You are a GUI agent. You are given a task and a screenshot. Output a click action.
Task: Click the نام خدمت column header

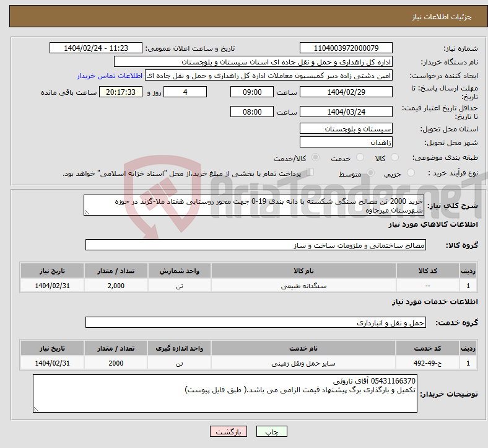click(x=303, y=348)
